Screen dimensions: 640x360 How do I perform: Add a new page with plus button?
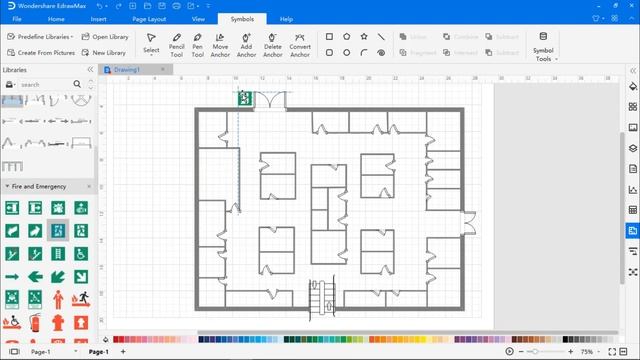pos(123,351)
